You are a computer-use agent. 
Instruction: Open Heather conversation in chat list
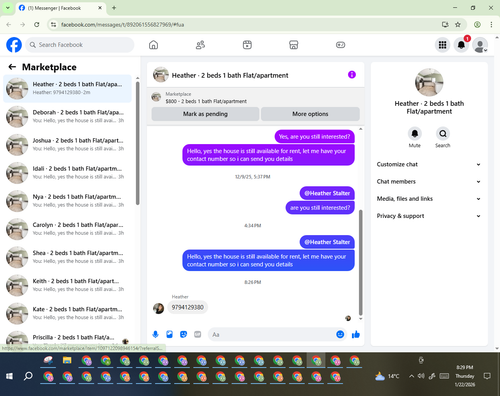coord(67,88)
